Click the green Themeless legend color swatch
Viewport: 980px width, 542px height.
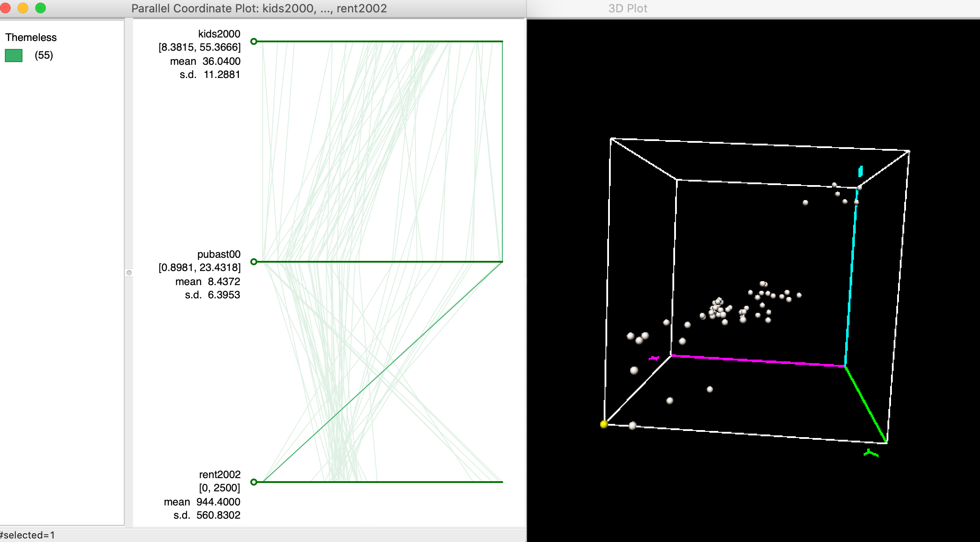pyautogui.click(x=14, y=56)
